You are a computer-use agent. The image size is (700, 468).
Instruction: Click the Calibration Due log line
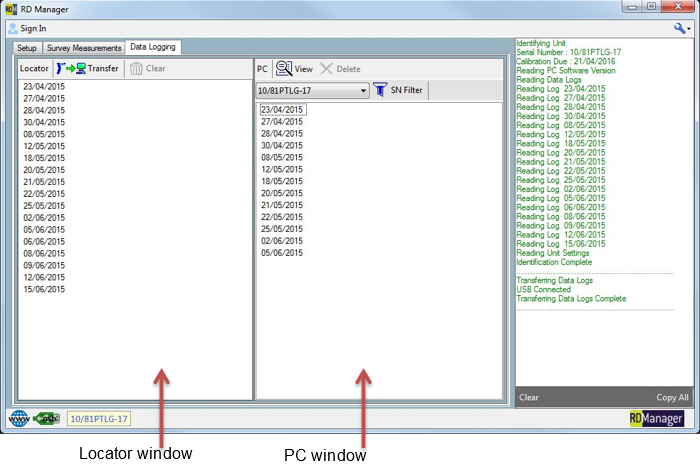(x=566, y=61)
